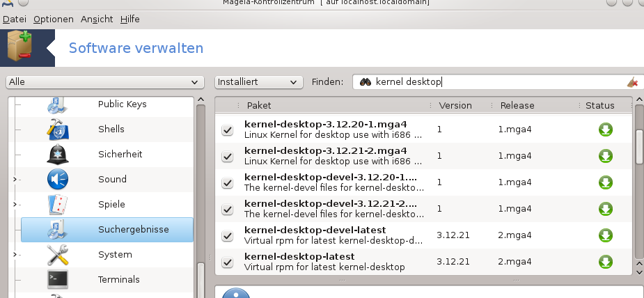Click status icon for kernel-desktop-latest
This screenshot has height=298, width=644.
click(606, 262)
